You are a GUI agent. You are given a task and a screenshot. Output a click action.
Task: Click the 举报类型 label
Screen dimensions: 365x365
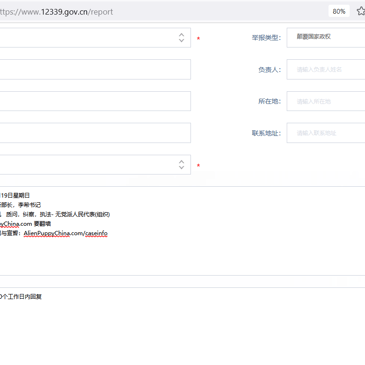point(266,38)
